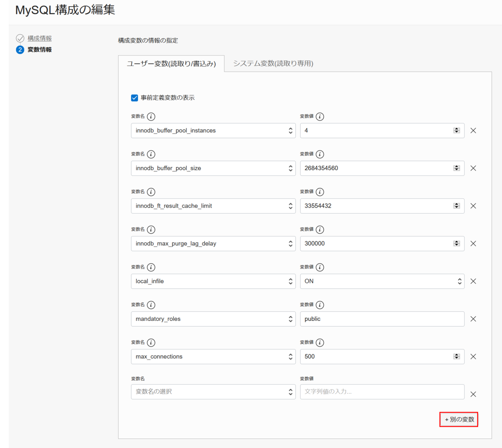Screen dimensions: 502x448
Task: Delete the innodb_max_purge_lag_delay row
Action: pos(473,243)
